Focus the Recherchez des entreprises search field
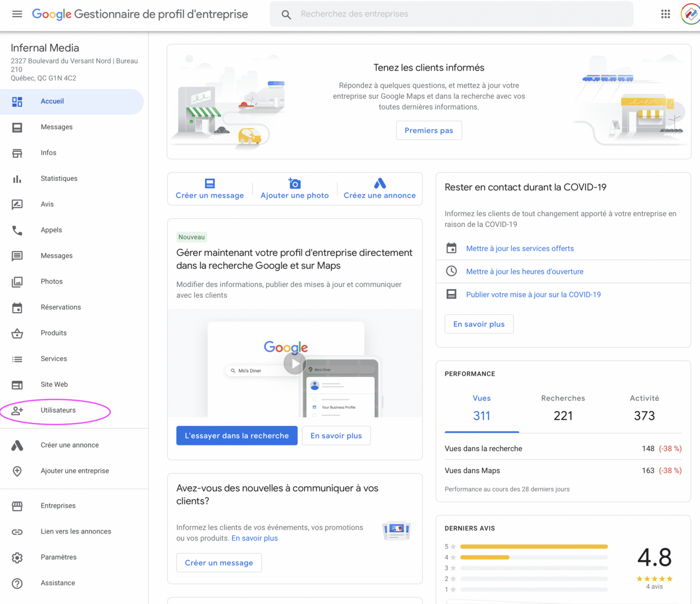Screen dimensions: 700x604 coord(452,14)
